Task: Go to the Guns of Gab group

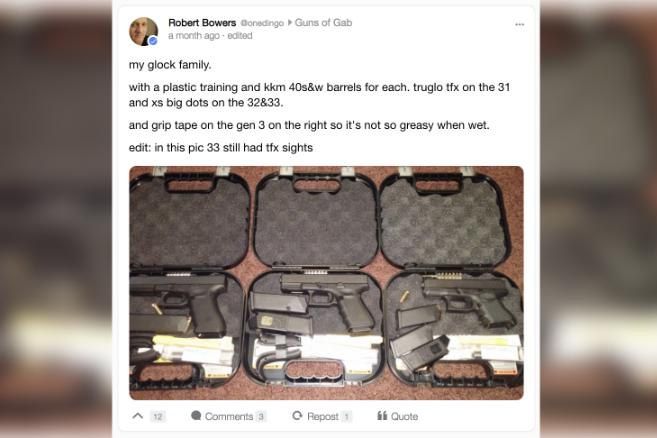Action: pos(323,23)
